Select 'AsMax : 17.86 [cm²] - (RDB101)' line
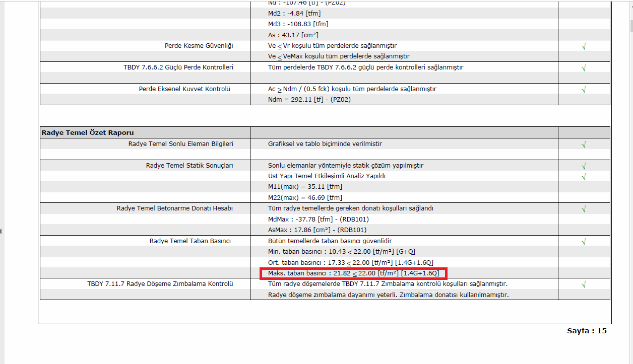 (x=318, y=230)
